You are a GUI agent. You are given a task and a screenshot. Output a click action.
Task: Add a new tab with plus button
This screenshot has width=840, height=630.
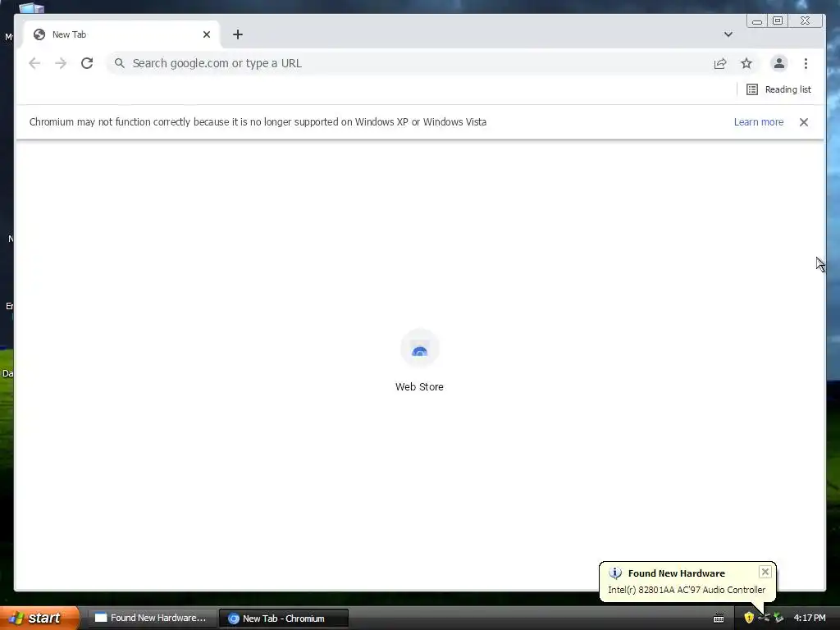[x=238, y=34]
